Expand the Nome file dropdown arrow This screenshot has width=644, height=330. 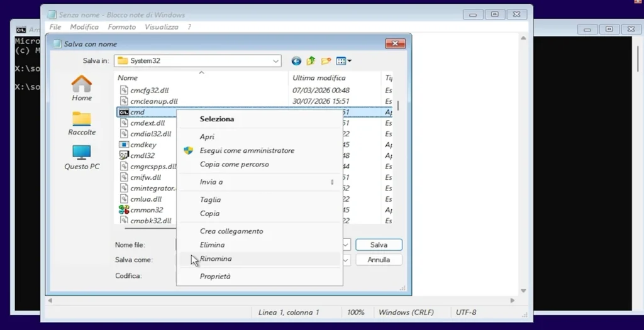(346, 245)
